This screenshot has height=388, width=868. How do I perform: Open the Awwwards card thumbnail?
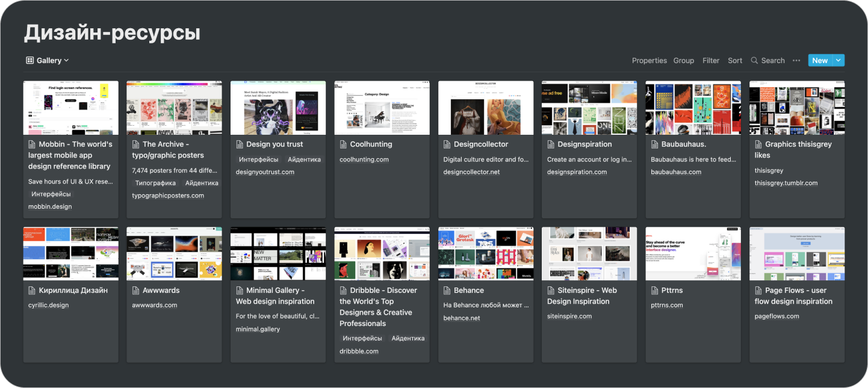(175, 254)
